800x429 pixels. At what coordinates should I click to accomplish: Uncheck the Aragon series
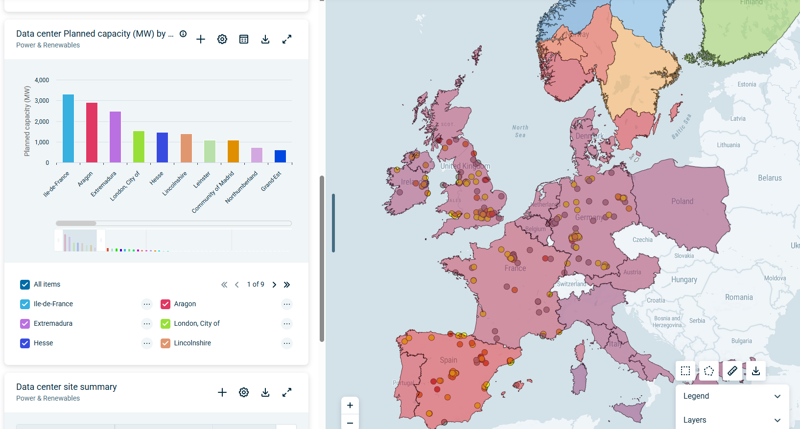pos(165,304)
